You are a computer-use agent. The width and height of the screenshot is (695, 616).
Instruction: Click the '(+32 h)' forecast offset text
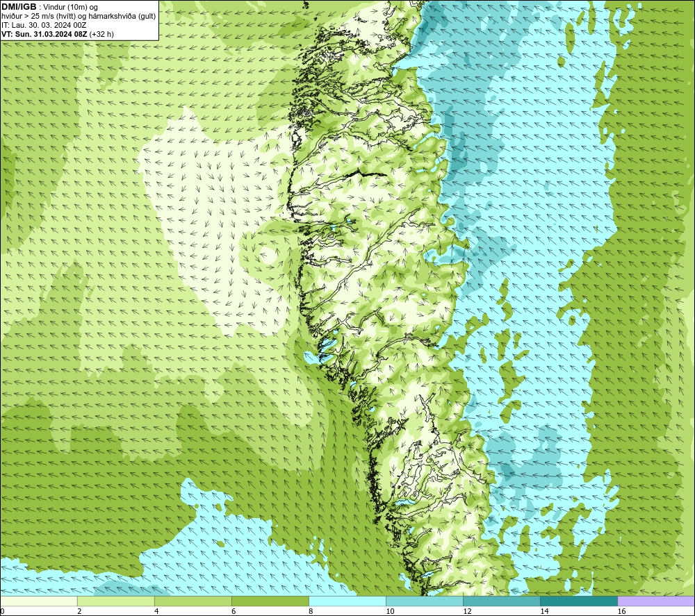click(x=101, y=34)
